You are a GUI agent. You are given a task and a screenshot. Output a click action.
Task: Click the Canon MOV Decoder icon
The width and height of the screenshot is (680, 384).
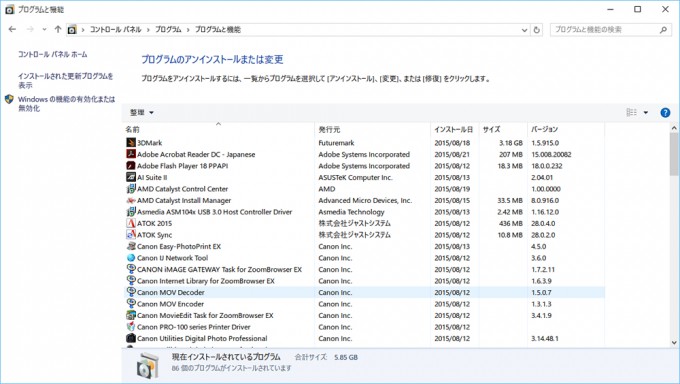pyautogui.click(x=131, y=292)
